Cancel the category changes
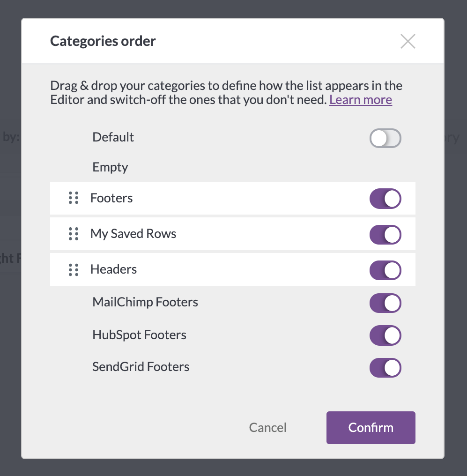467x476 pixels. [x=267, y=427]
